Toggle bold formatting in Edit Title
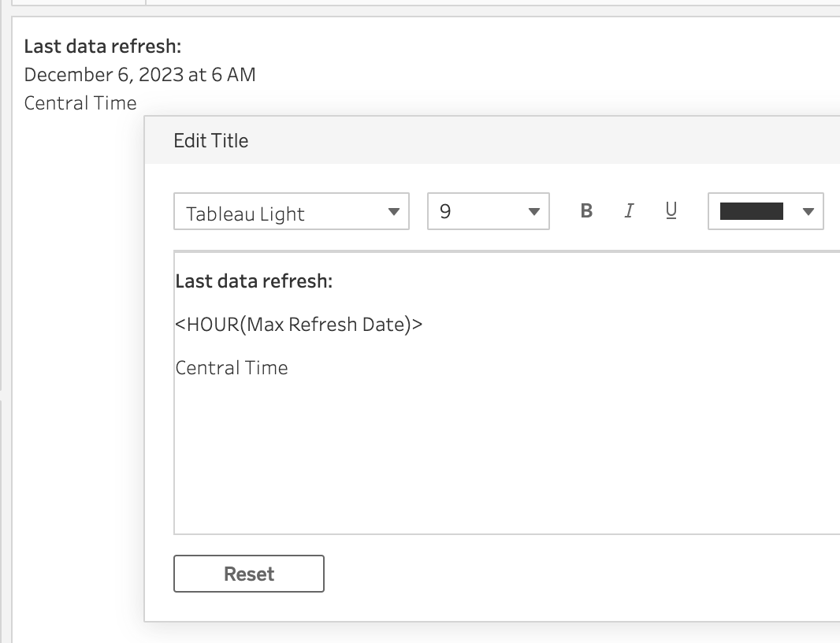 586,211
